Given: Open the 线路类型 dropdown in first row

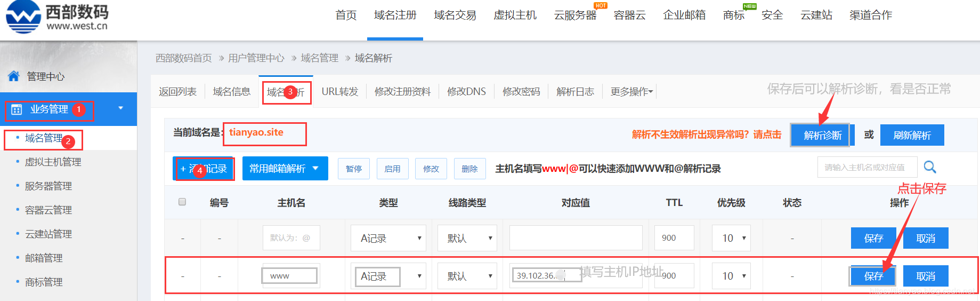Looking at the screenshot, I should 467,238.
